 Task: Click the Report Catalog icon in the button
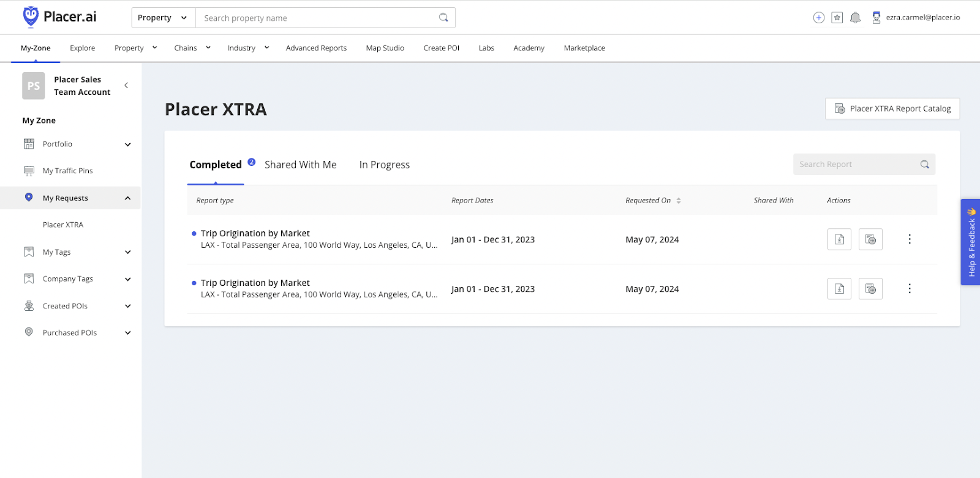pos(840,108)
